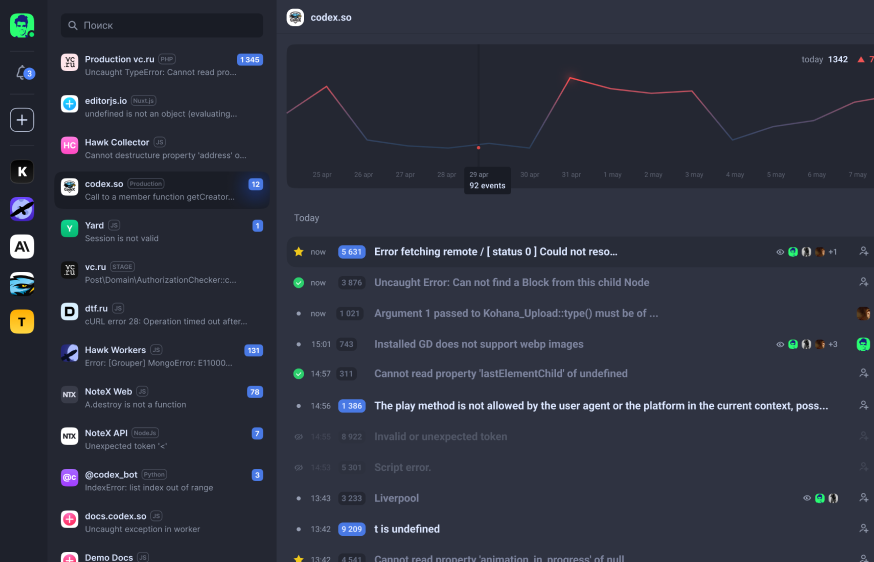Expand the '+1' assignees on 'Error fetching remote' row
Image resolution: width=874 pixels, height=562 pixels.
pos(832,252)
